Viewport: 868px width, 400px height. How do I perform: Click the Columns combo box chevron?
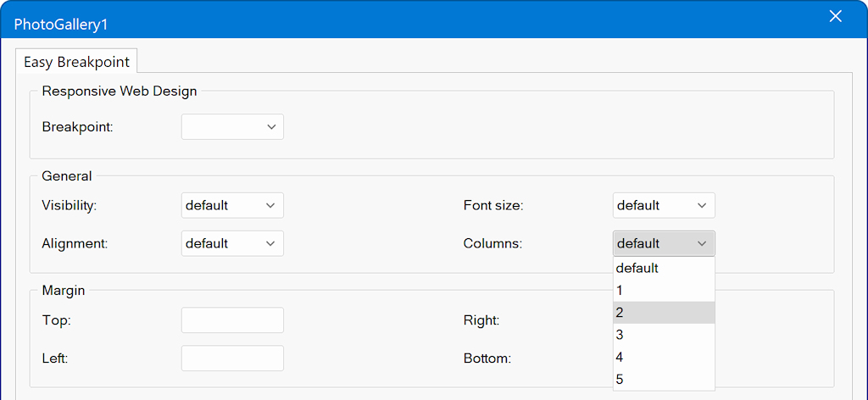pyautogui.click(x=702, y=243)
